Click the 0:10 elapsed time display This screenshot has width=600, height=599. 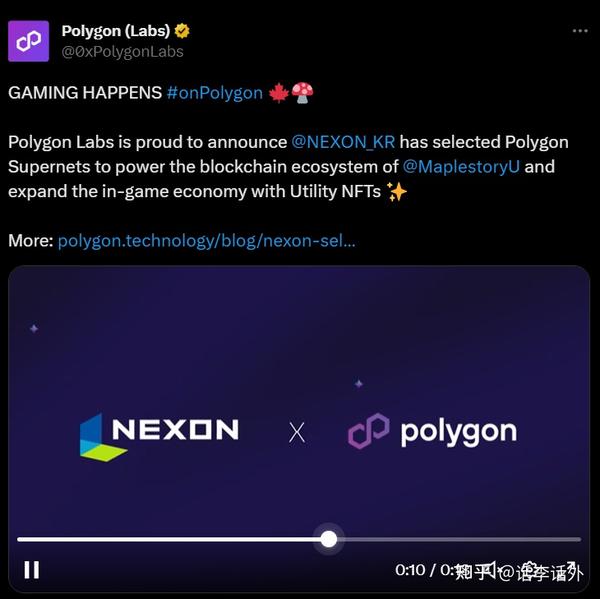(410, 570)
